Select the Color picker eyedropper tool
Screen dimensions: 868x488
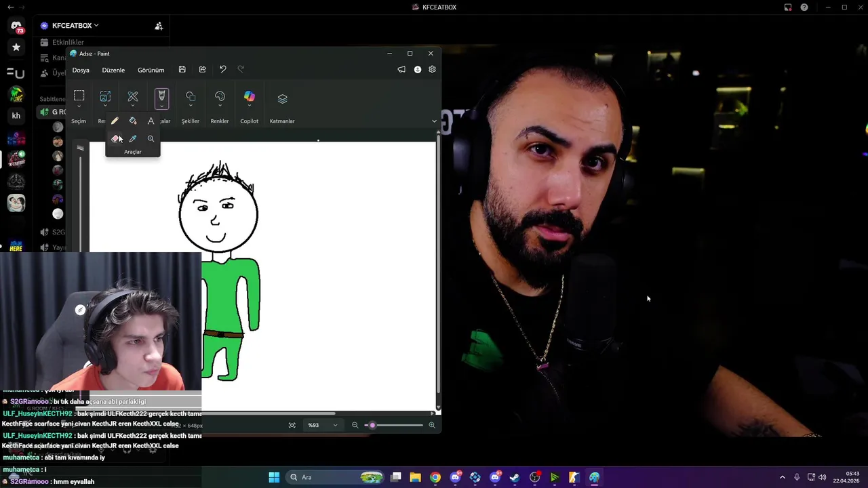[133, 138]
